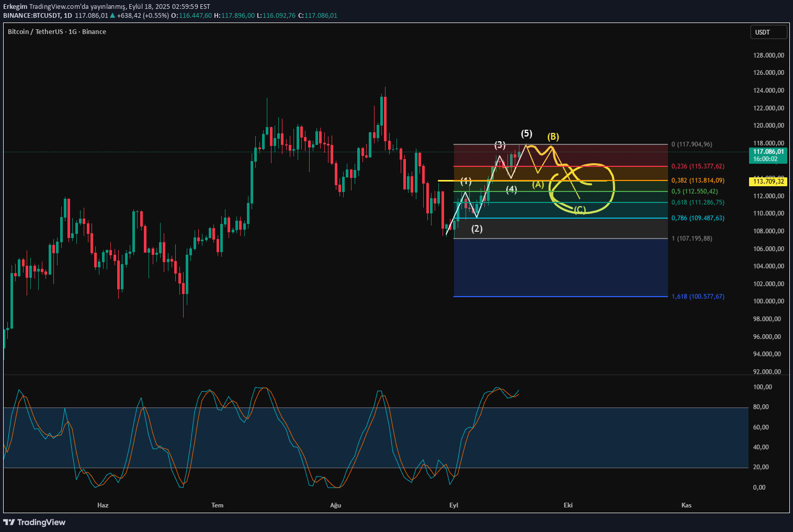This screenshot has width=793, height=532.
Task: Click the Elliott wave label (1)
Action: 466,182
